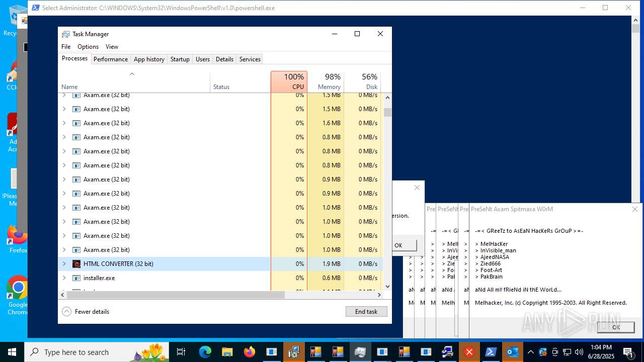Click End task button

[x=366, y=312]
